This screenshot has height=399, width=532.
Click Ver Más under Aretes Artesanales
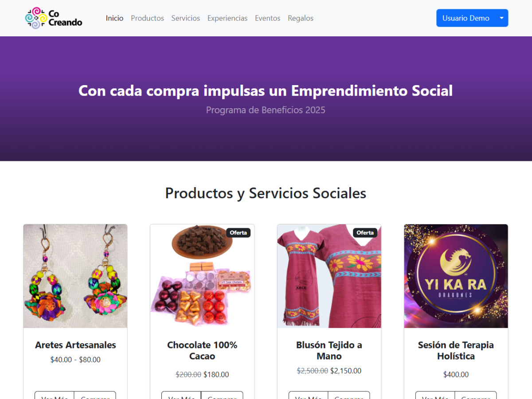click(x=55, y=395)
